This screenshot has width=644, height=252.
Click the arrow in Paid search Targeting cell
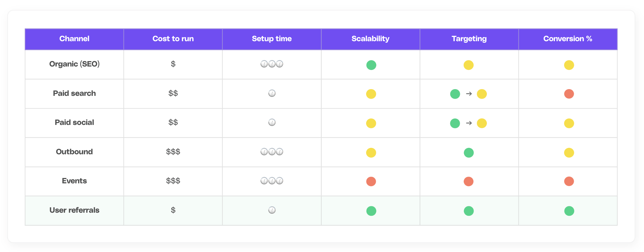click(x=469, y=94)
